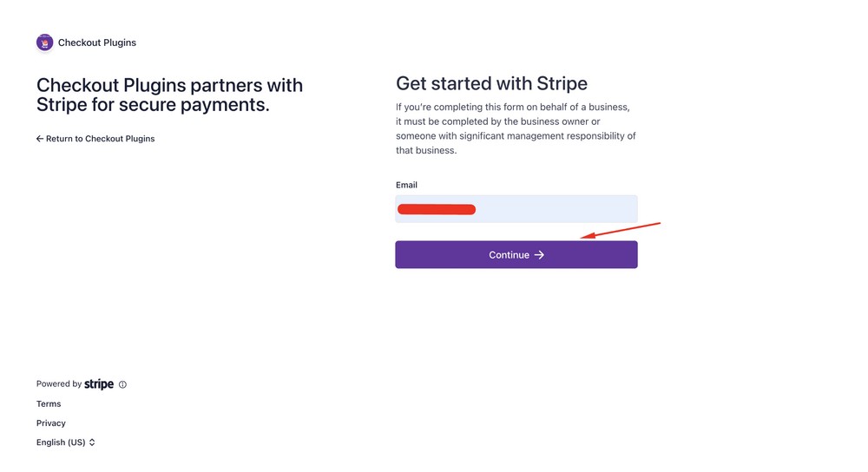Click the left arrow icon beside Return
This screenshot has height=472, width=868.
[x=40, y=139]
